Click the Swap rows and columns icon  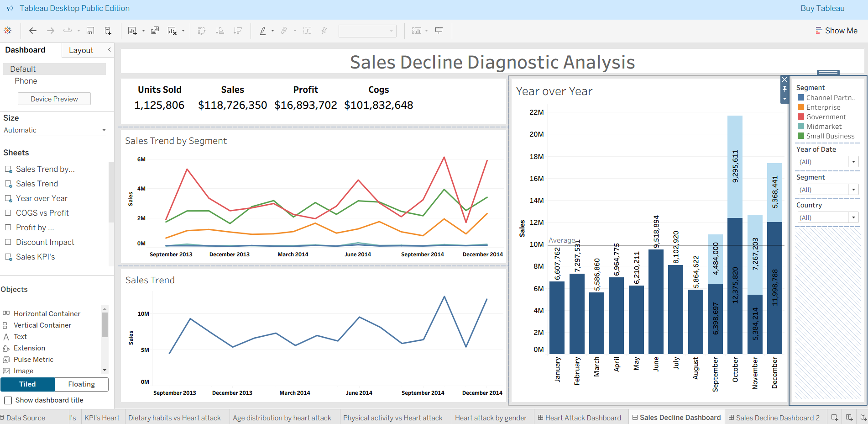[x=202, y=31]
